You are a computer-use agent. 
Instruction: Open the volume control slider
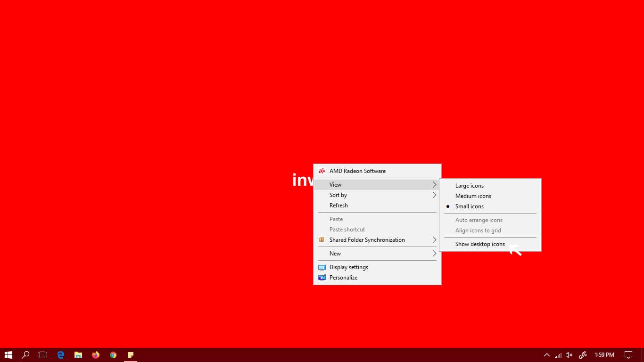[569, 354]
